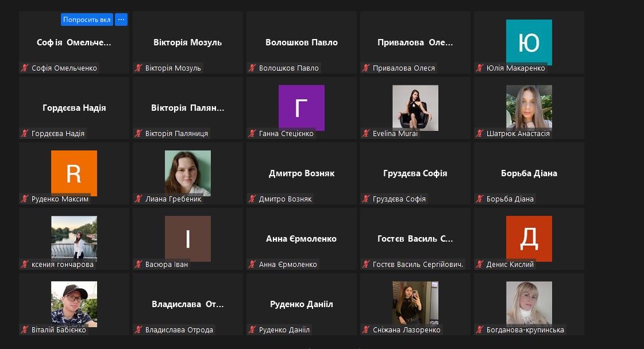Click Лиана Гребеник's profile photo
Screen dimensions: 644x349
pyautogui.click(x=187, y=173)
